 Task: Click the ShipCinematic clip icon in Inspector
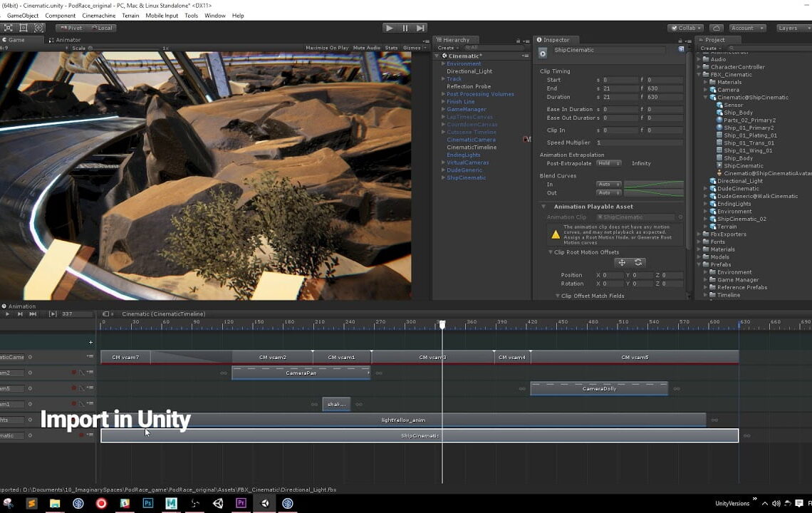click(x=543, y=53)
